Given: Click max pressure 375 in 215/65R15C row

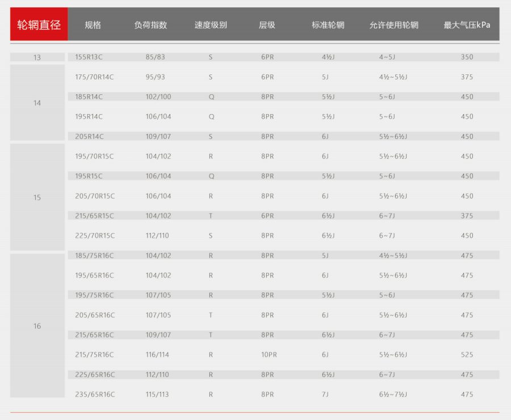Looking at the screenshot, I should click(467, 216).
